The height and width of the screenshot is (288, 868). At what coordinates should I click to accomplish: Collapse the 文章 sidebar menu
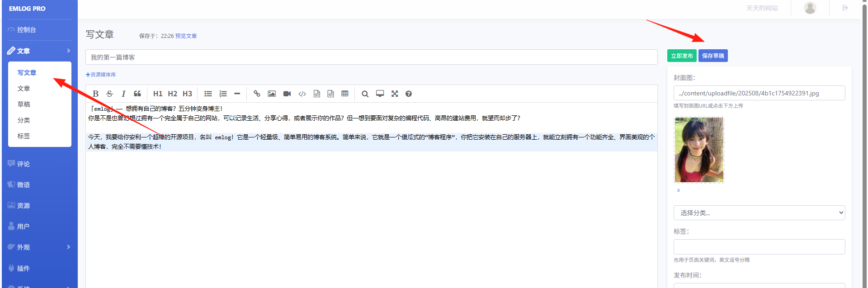coord(40,51)
